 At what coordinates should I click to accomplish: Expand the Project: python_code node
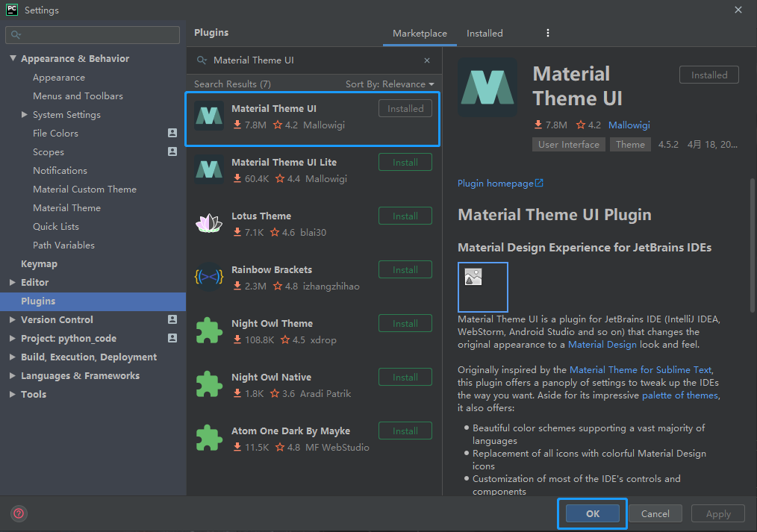pyautogui.click(x=13, y=338)
